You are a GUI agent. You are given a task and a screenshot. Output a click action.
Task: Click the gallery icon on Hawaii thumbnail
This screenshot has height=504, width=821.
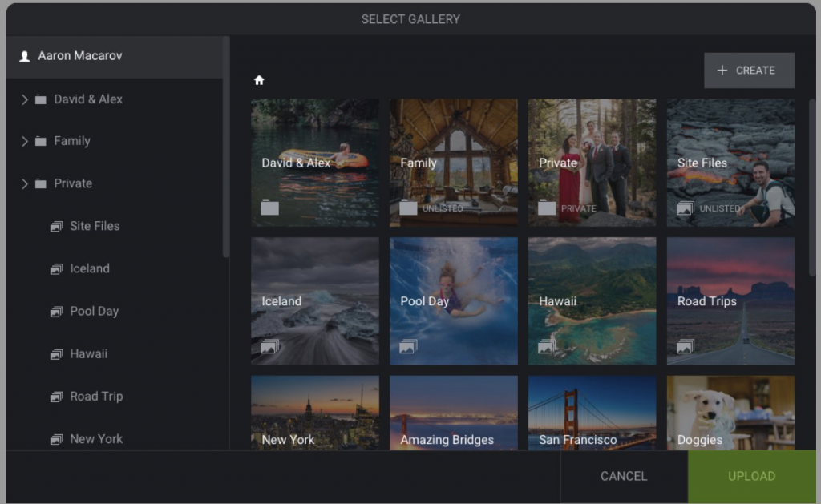(547, 346)
